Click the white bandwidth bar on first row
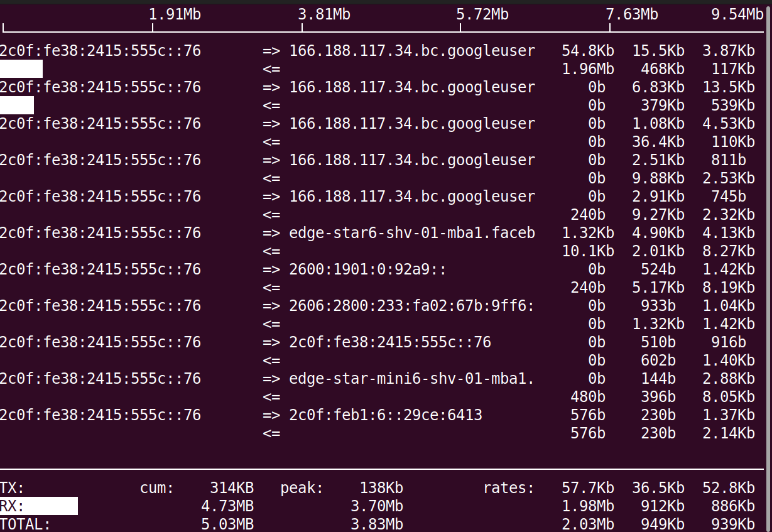Screen dimensions: 772x532 21,69
